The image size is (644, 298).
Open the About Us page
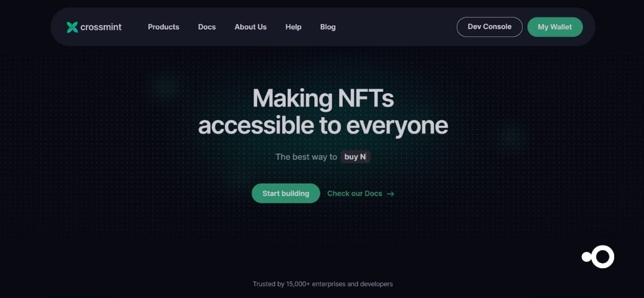(x=250, y=27)
